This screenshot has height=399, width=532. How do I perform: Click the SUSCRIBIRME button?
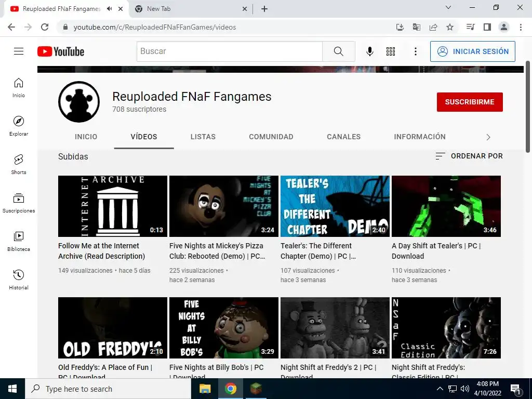click(x=470, y=102)
